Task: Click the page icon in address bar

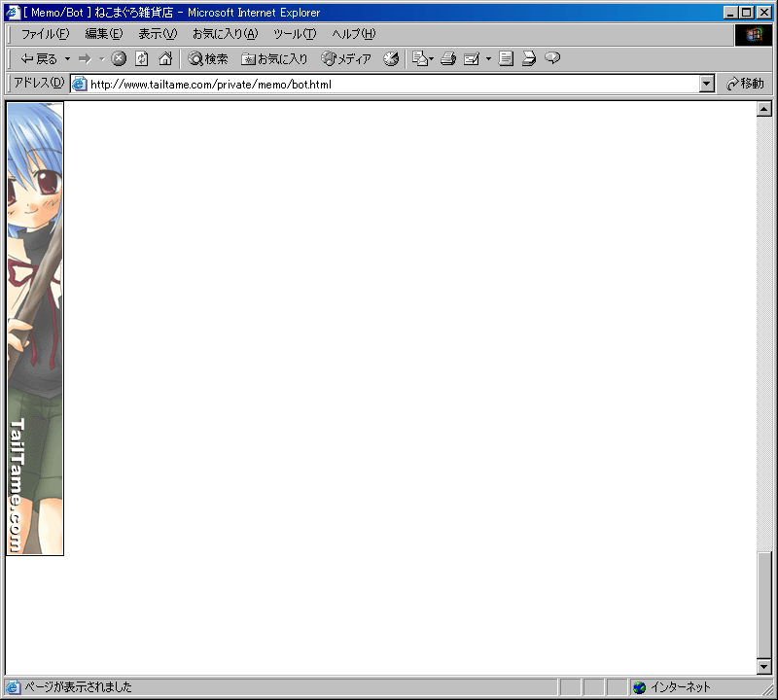Action: 80,85
